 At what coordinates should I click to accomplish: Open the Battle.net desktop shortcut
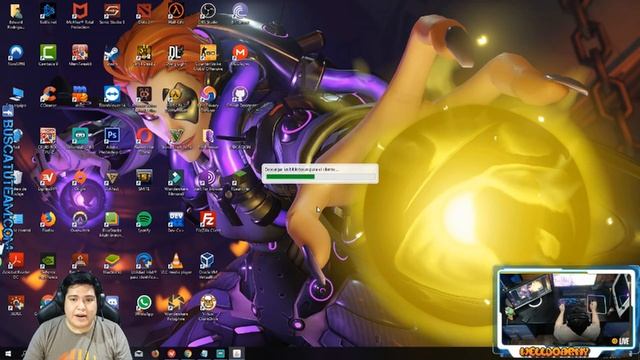click(48, 14)
